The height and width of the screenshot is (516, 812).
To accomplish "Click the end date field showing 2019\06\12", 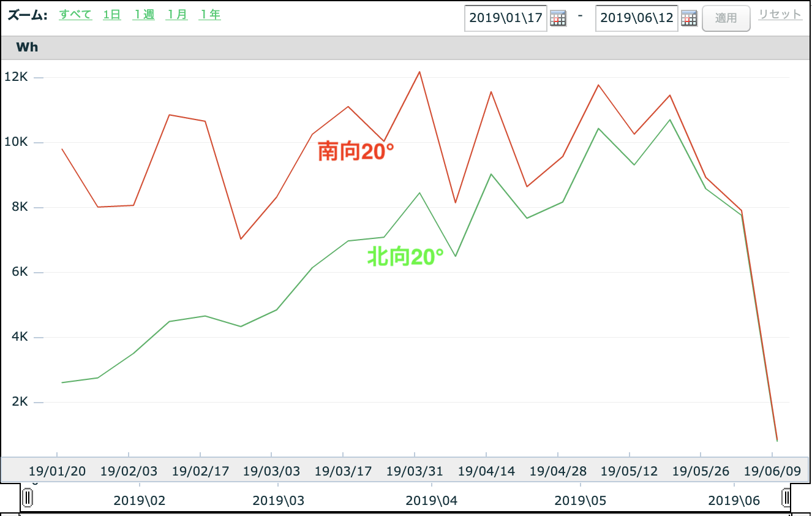I will [x=637, y=18].
